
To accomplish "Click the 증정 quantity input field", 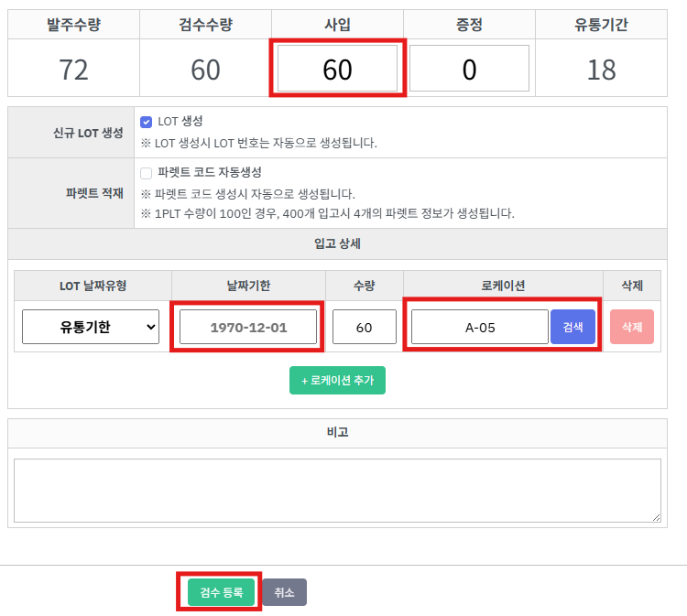I will click(x=469, y=69).
